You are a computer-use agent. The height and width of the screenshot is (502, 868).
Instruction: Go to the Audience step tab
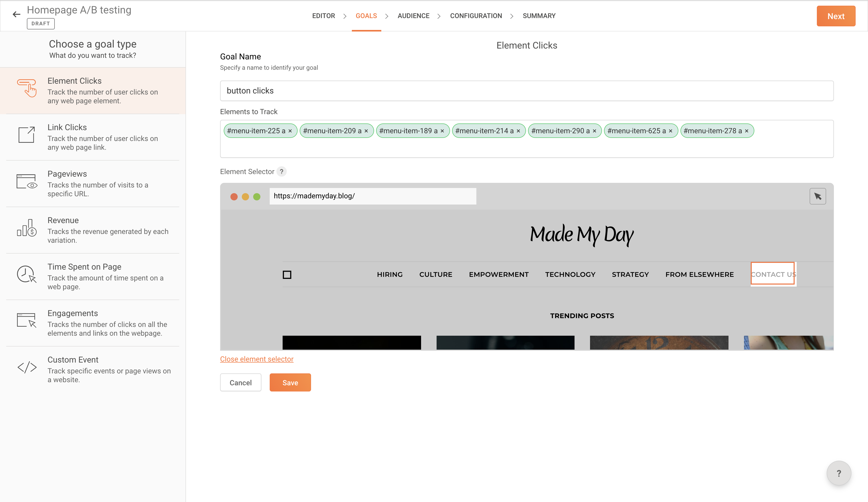[413, 16]
